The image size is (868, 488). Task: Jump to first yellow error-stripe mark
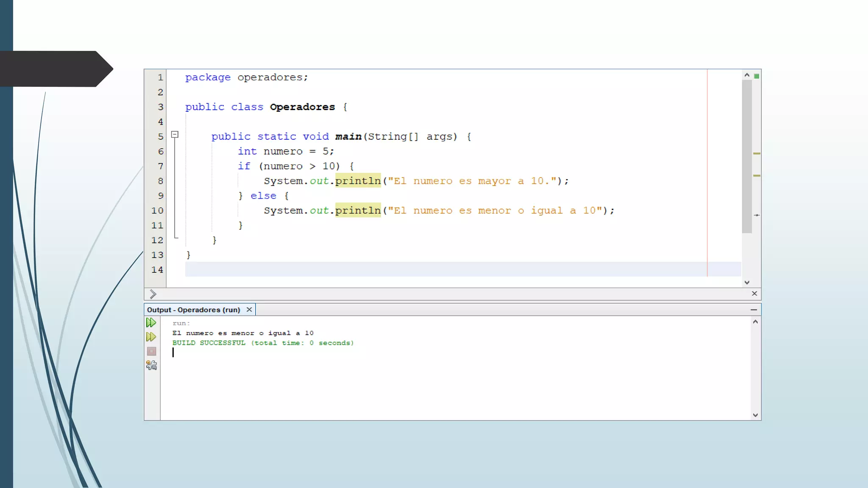click(x=757, y=153)
